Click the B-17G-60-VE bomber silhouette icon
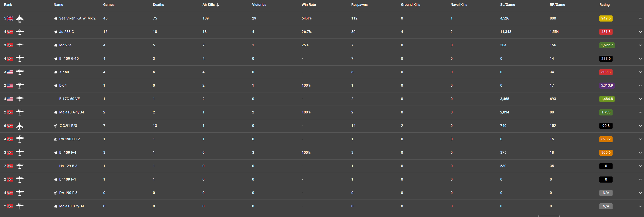 (20, 99)
